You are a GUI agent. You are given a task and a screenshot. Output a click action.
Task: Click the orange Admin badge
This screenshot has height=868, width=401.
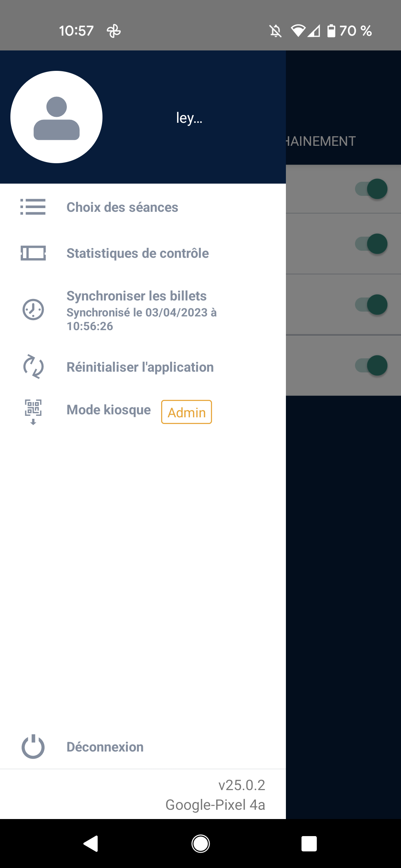tap(186, 412)
